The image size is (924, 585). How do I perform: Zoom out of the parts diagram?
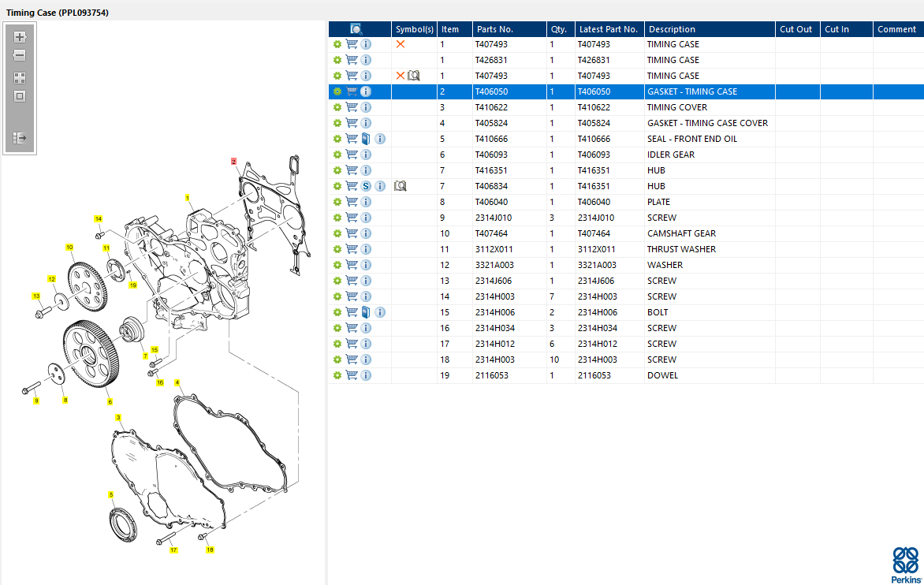click(20, 56)
